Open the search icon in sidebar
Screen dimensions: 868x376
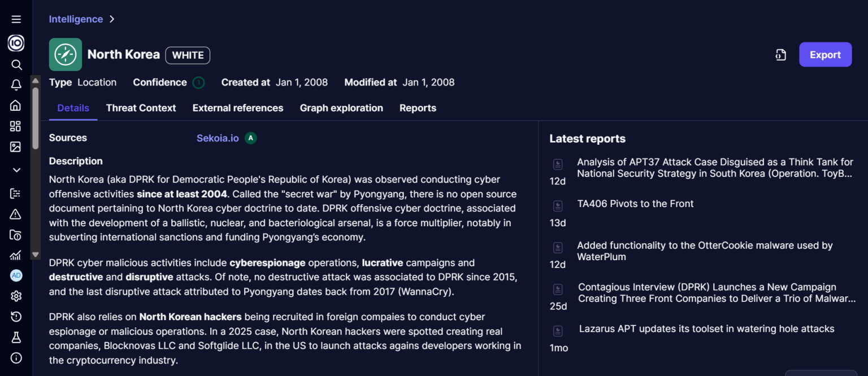(x=16, y=64)
